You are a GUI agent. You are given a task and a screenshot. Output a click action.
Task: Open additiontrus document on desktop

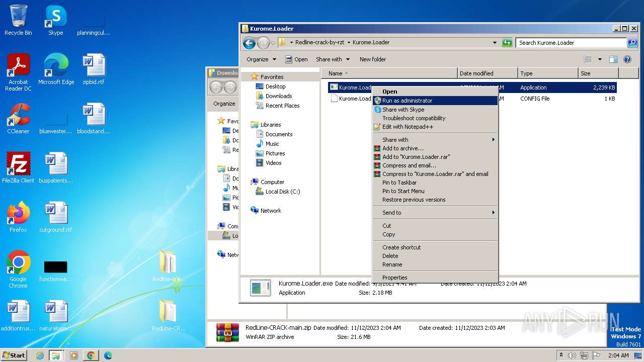pos(18,316)
